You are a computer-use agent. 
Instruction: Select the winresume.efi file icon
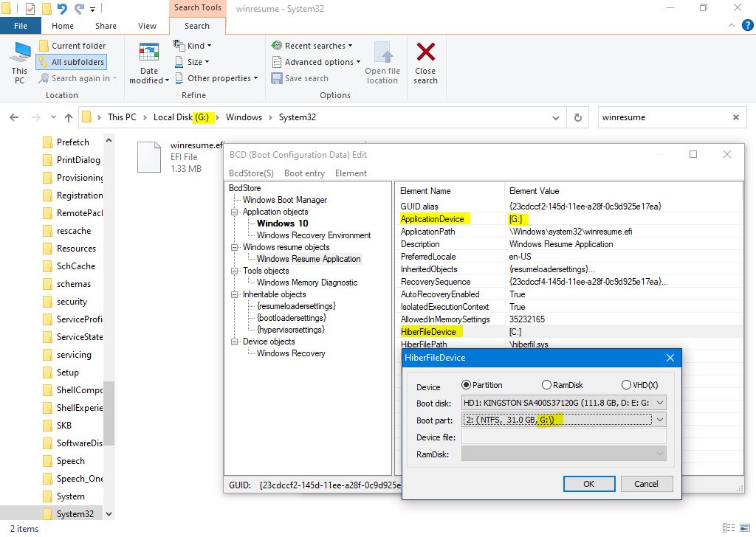(x=149, y=157)
